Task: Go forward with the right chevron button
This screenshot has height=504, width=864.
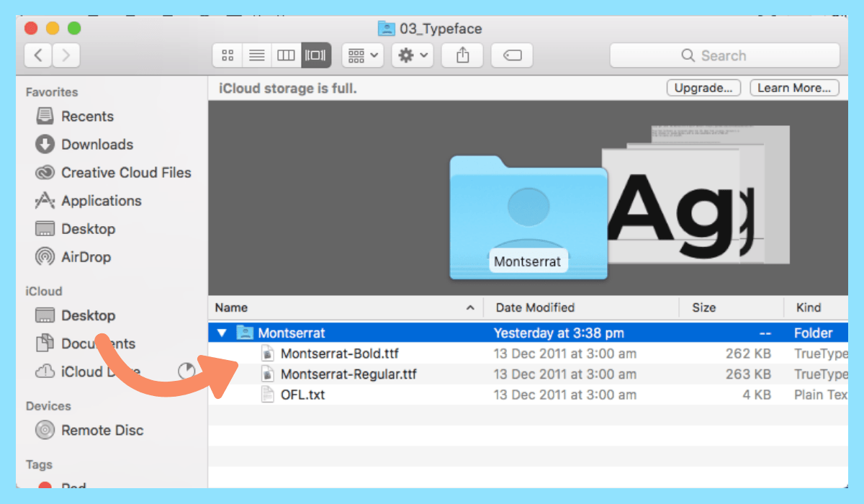Action: click(66, 55)
